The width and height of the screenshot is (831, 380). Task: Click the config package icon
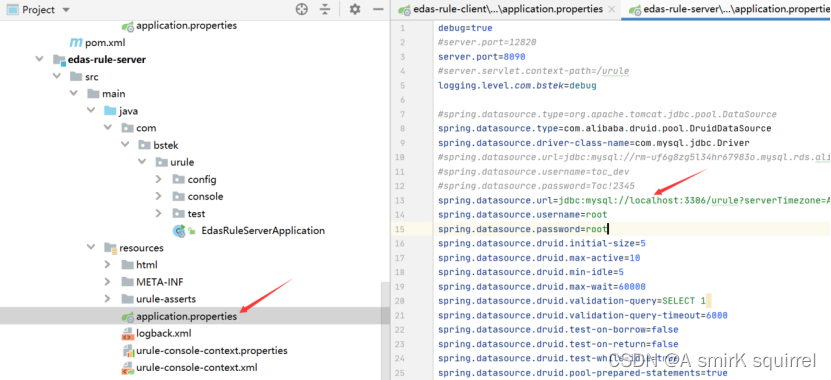179,180
